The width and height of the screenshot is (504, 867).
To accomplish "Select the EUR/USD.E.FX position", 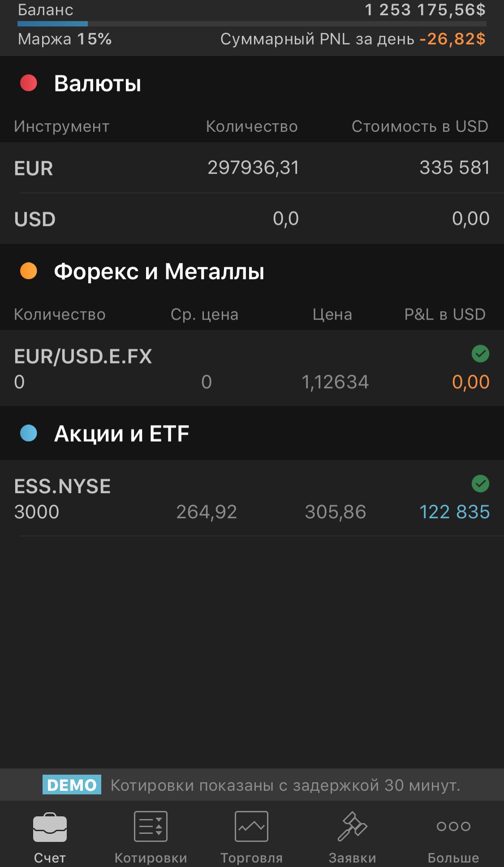I will (x=252, y=368).
